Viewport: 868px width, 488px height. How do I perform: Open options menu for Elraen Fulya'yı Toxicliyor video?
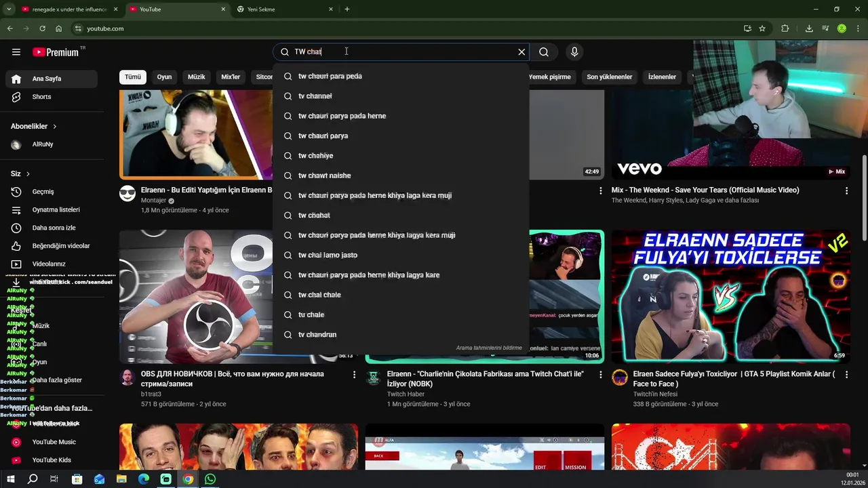coord(846,375)
